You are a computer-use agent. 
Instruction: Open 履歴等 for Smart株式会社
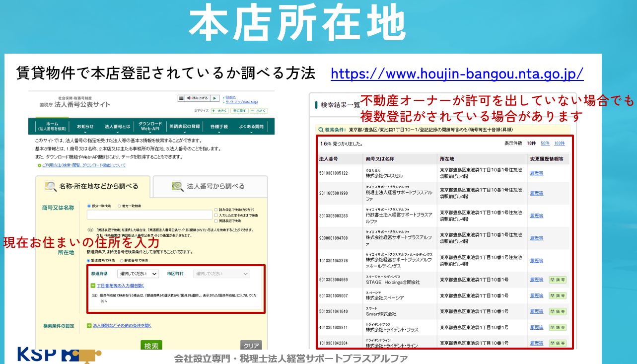coord(536,312)
